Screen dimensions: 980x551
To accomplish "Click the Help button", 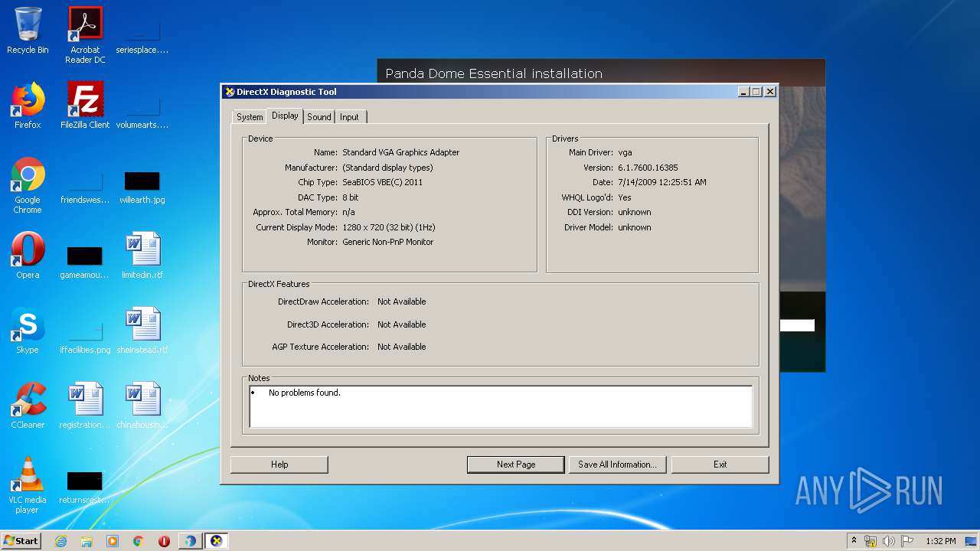I will (x=279, y=465).
